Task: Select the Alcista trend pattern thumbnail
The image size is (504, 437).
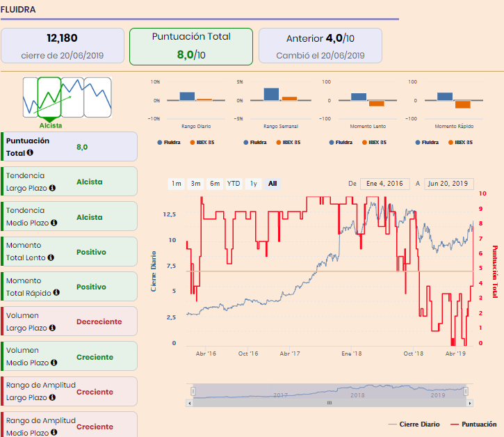Action: 49,97
